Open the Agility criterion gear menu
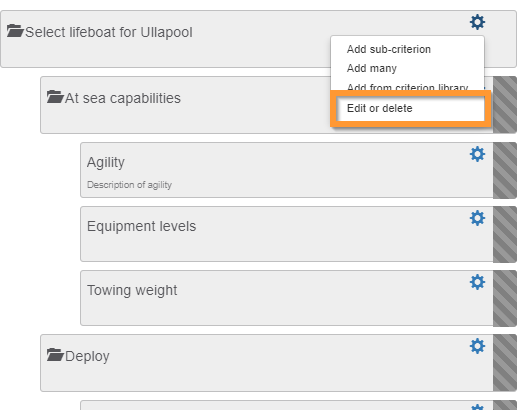The height and width of the screenshot is (410, 521). 477,154
